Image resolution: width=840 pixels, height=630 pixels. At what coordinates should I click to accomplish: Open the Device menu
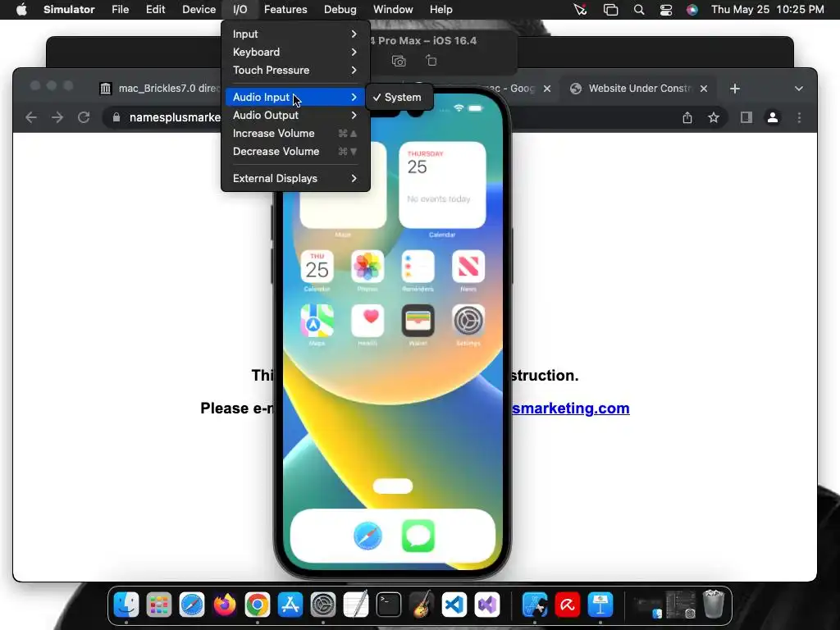coord(199,10)
